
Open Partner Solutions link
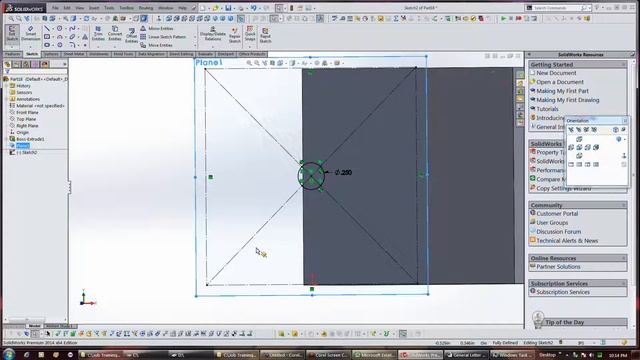pos(558,267)
